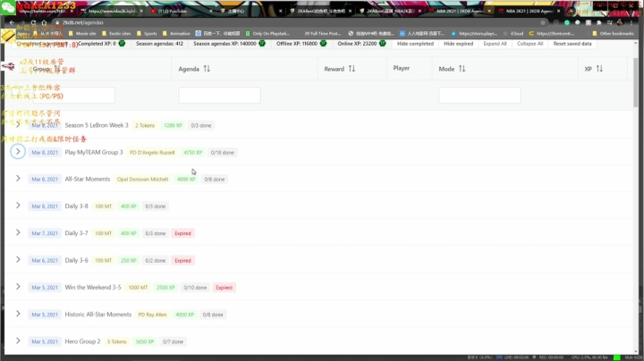
Task: Sort table by Reward column
Action: pyautogui.click(x=352, y=69)
